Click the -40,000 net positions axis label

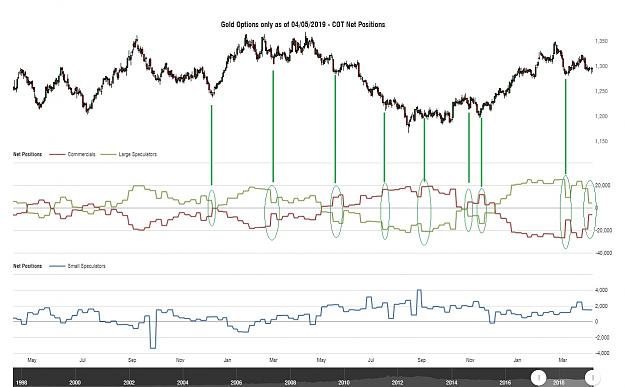603,253
